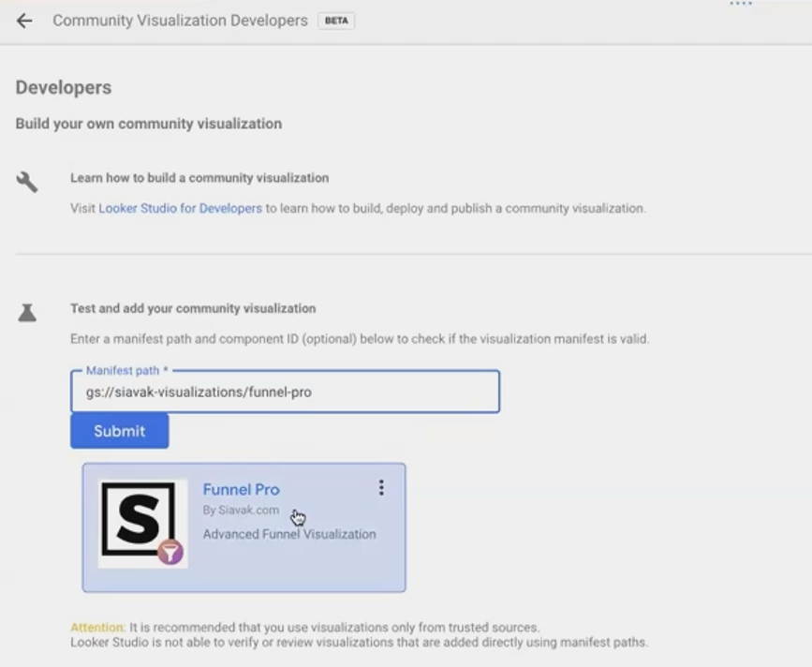The height and width of the screenshot is (667, 812).
Task: Click 'Learn how to build a community visualization' heading
Action: 199,178
